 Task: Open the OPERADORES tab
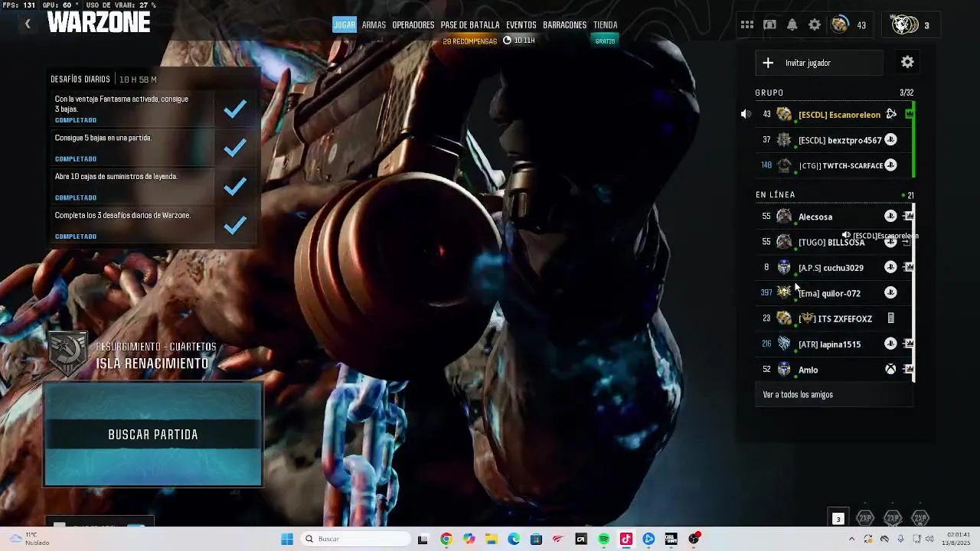(x=413, y=25)
